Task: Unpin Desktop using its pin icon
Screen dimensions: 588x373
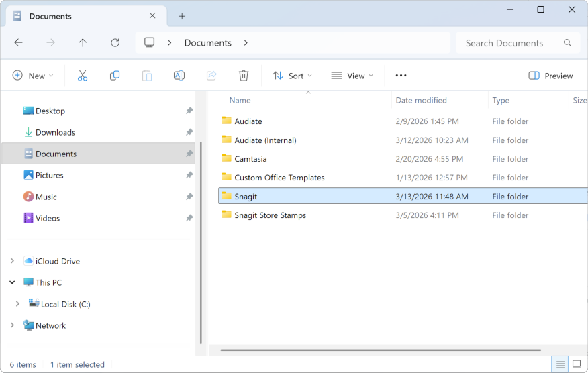Action: [x=189, y=111]
